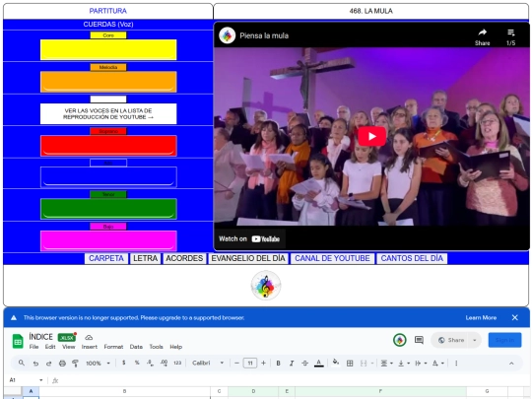Click the font size field

point(250,363)
